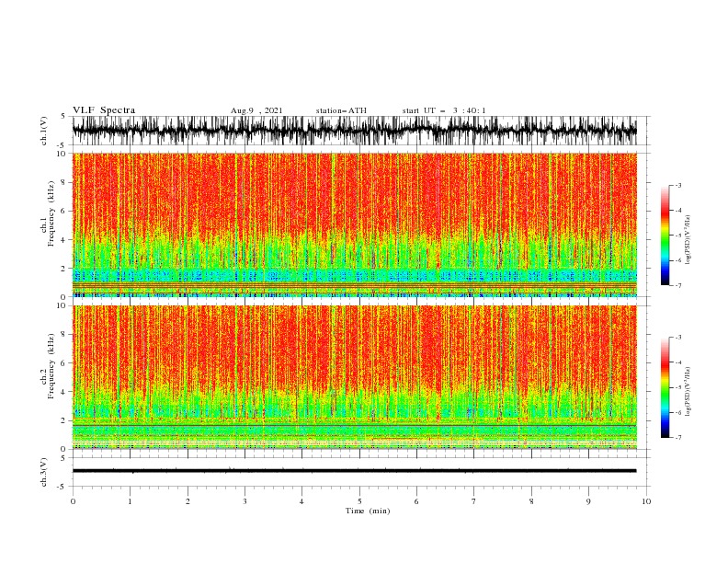Click the ch.1 colorbar 'log(PSD)(V²/Hz)' label
728x563 pixels.
tap(688, 240)
